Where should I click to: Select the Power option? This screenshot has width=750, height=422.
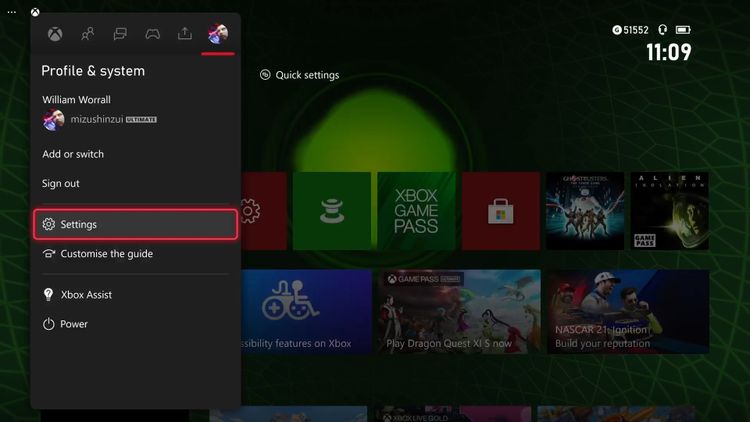tap(74, 324)
